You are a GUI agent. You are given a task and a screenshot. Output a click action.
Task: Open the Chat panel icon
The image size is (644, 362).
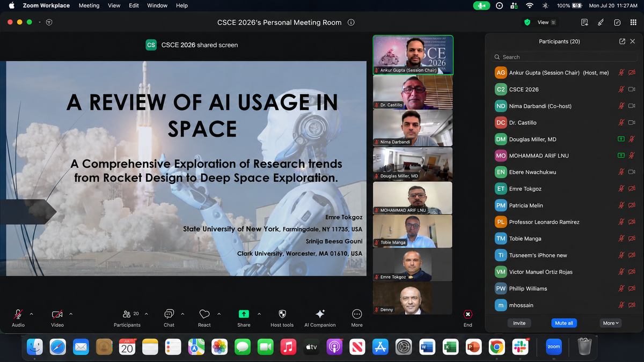tap(169, 314)
